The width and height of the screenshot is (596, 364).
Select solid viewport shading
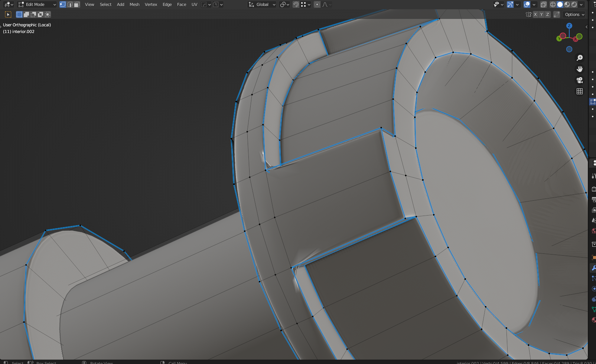click(560, 4)
